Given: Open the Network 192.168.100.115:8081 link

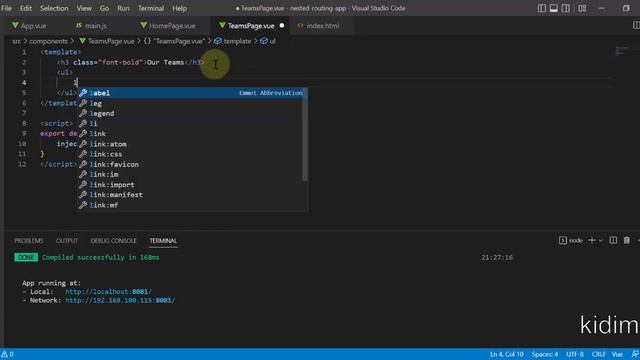Looking at the screenshot, I should coord(120,300).
